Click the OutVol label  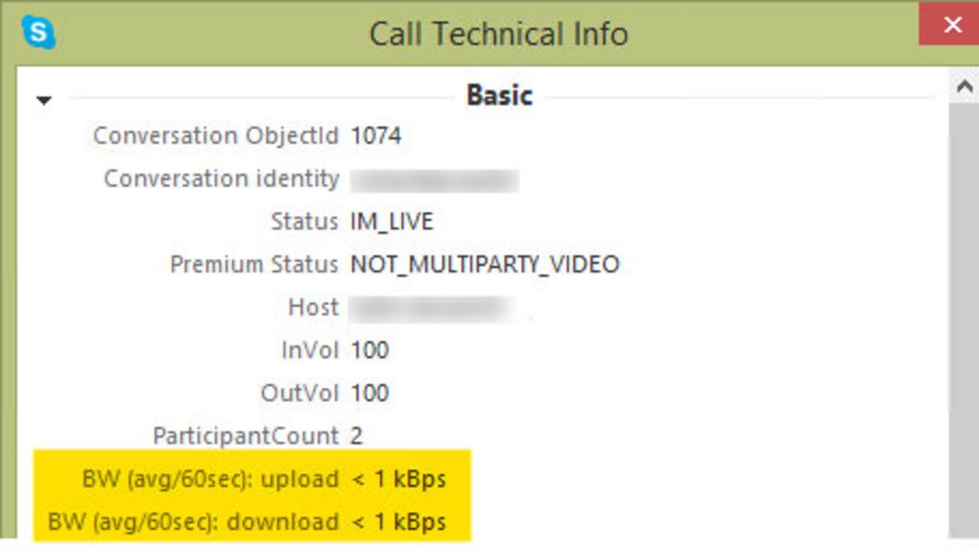click(300, 393)
